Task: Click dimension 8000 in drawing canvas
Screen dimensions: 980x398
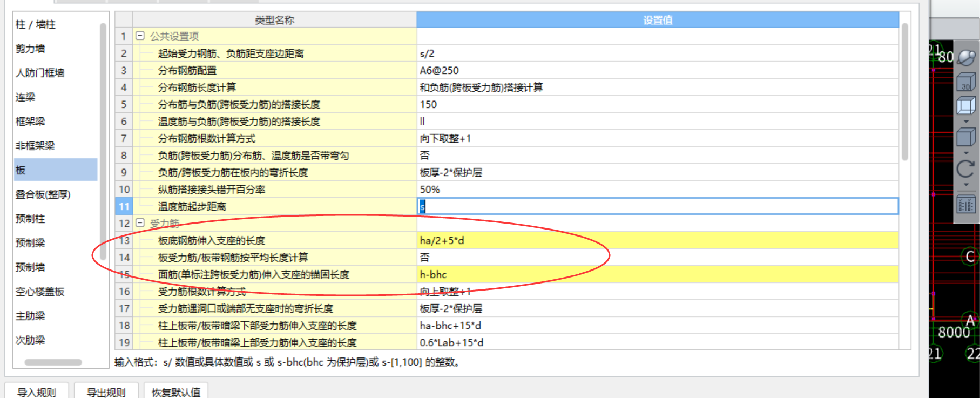Action: click(x=954, y=332)
